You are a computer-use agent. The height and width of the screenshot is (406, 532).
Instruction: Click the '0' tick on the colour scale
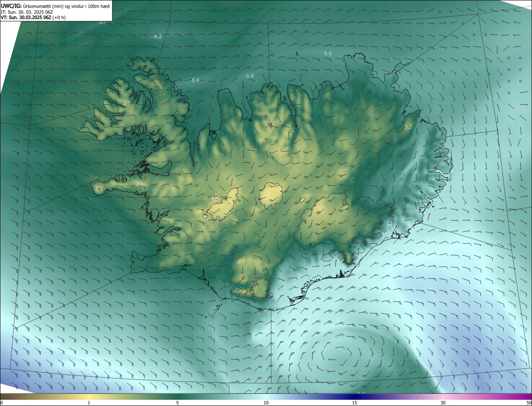coord(2,403)
